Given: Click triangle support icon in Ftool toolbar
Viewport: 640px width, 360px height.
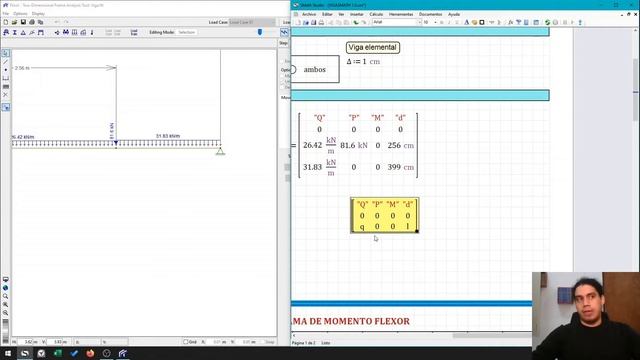Looking at the screenshot, I should coord(23,32).
